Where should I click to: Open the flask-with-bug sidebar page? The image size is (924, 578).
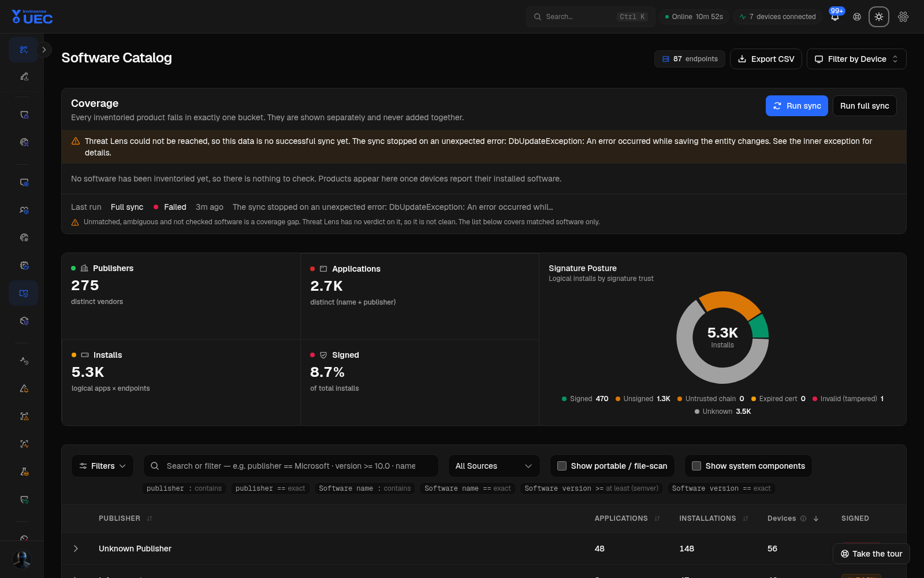[x=24, y=472]
